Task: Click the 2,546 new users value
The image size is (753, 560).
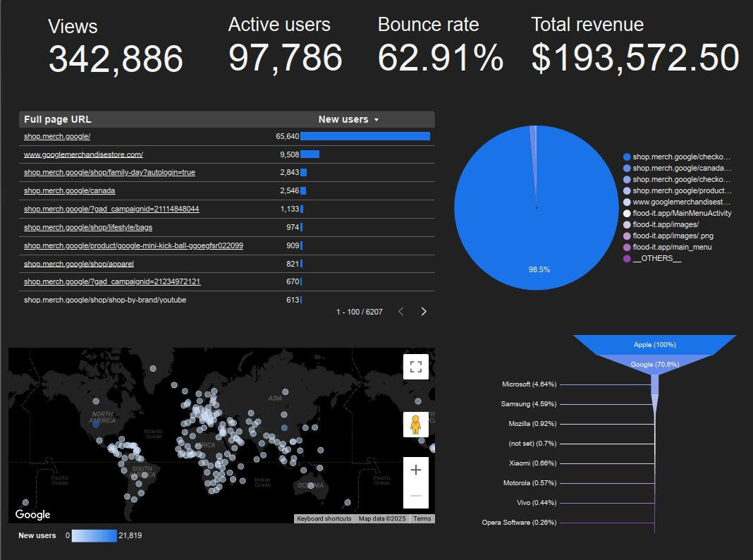Action: click(290, 190)
